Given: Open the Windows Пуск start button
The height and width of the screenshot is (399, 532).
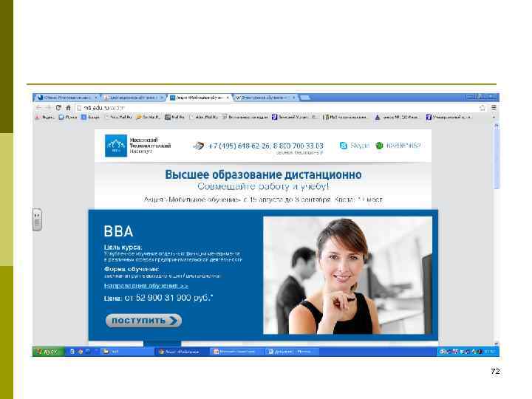Looking at the screenshot, I should pyautogui.click(x=49, y=352).
